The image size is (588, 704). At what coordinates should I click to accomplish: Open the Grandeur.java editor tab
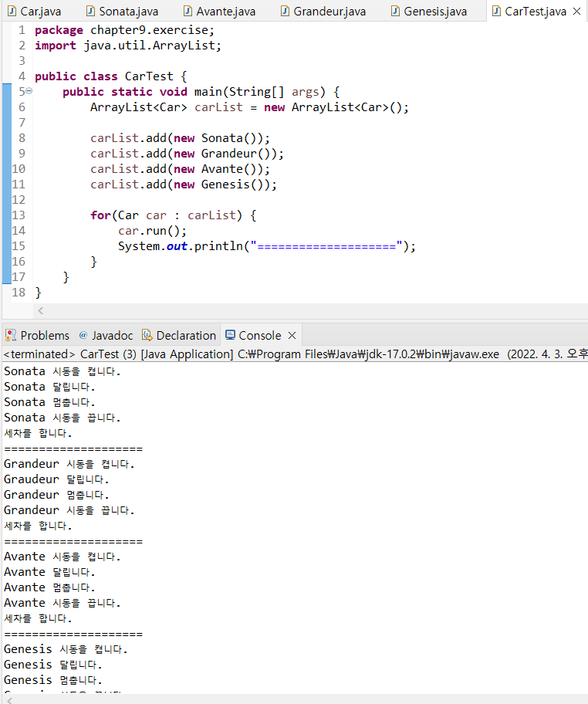329,12
